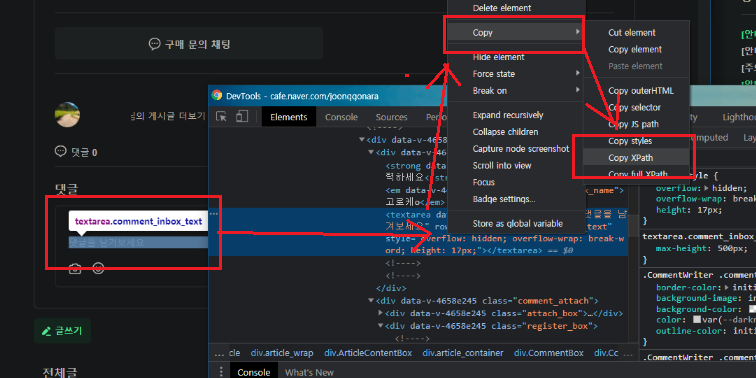Viewport: 756px width, 378px height.
Task: Toggle the device toolbar icon
Action: 242,117
